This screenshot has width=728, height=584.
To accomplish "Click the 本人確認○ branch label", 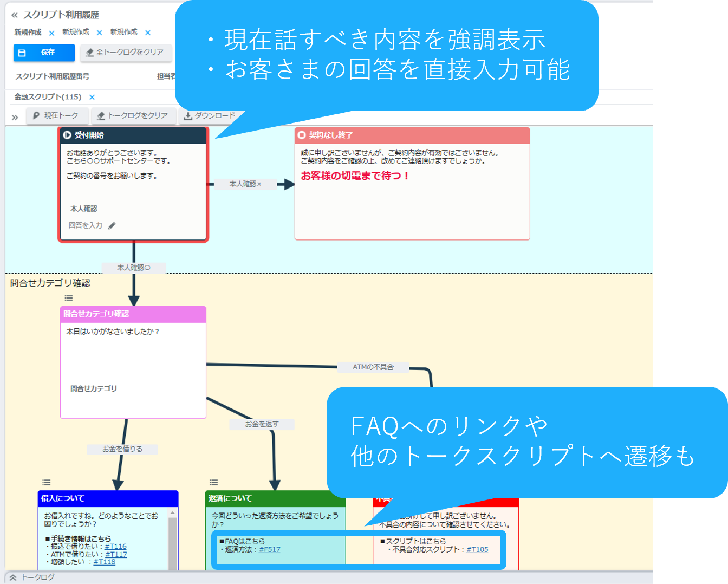I will pos(134,268).
